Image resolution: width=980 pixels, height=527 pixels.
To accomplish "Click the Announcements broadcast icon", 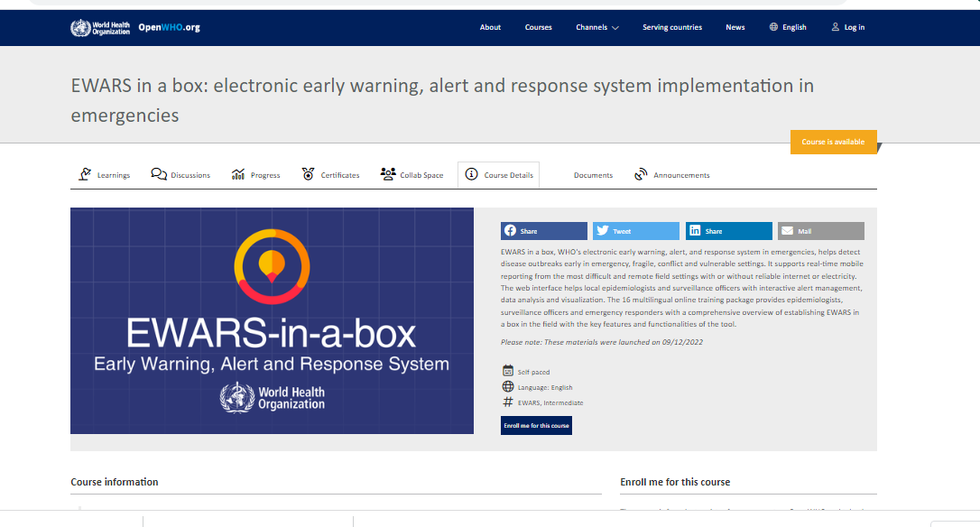I will [x=641, y=174].
